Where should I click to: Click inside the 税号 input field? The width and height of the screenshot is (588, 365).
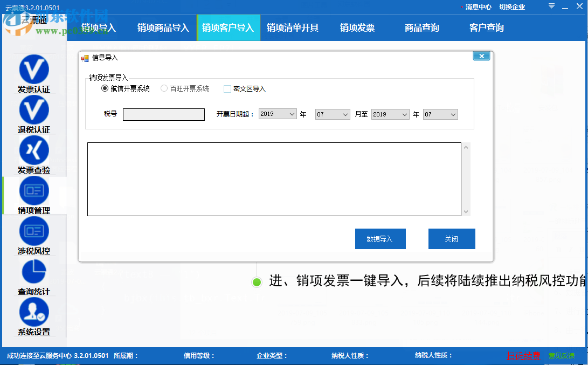(163, 114)
